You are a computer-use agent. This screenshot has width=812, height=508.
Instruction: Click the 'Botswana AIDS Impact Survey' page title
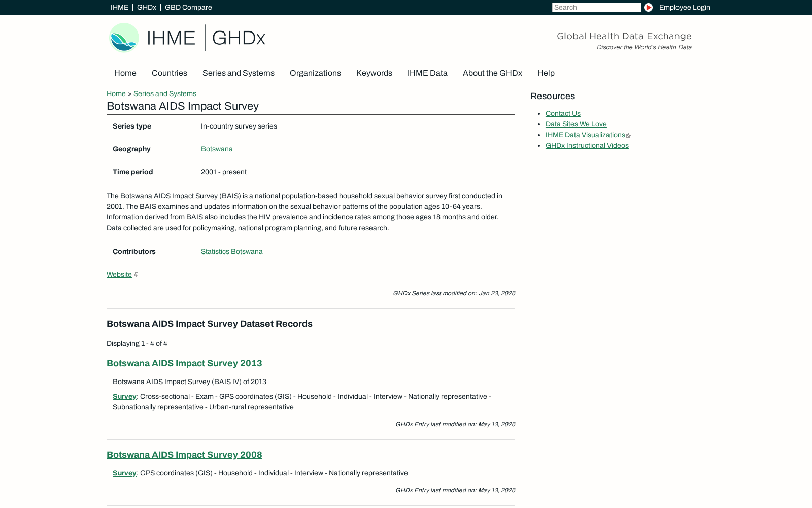(x=183, y=106)
